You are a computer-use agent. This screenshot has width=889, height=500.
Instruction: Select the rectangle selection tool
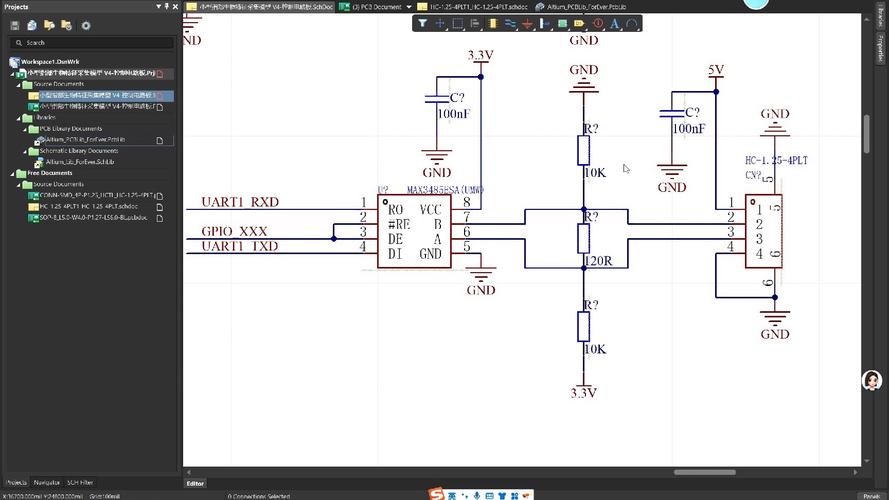coord(458,23)
